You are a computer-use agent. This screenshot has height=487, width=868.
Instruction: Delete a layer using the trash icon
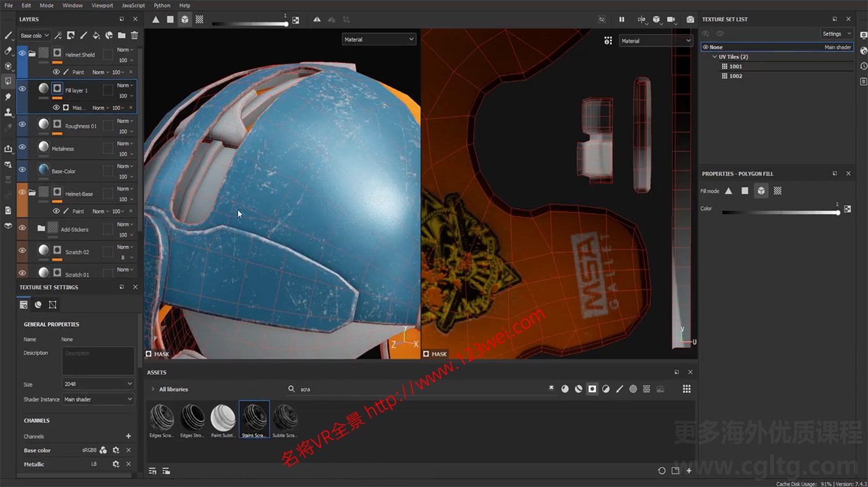click(x=135, y=35)
